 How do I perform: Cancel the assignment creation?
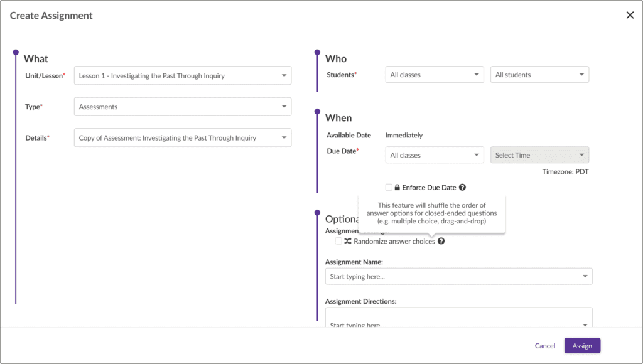545,346
